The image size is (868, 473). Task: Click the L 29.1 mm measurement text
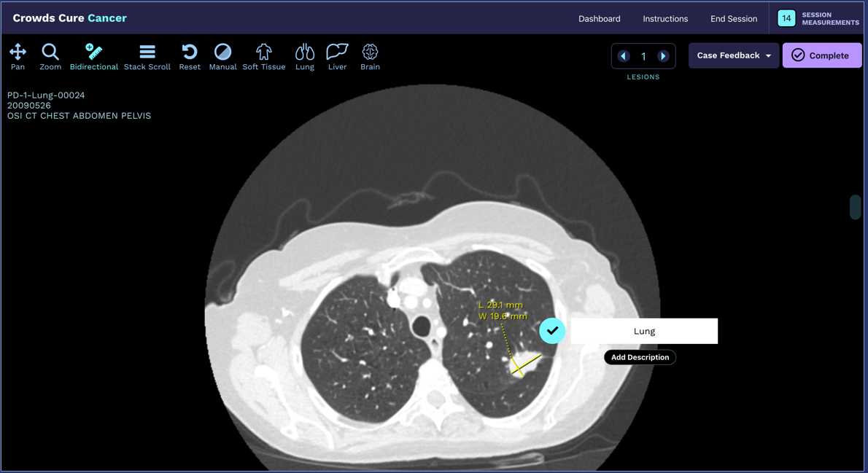tap(500, 305)
